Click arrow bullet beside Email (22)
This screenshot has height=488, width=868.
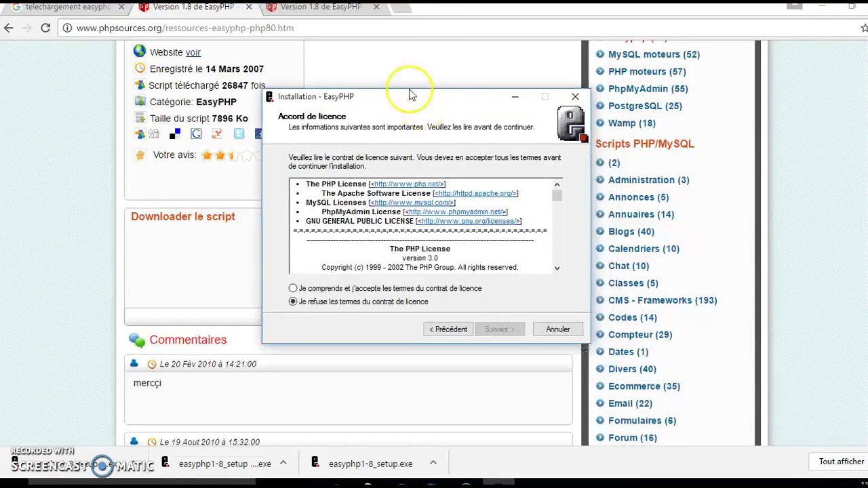(600, 403)
